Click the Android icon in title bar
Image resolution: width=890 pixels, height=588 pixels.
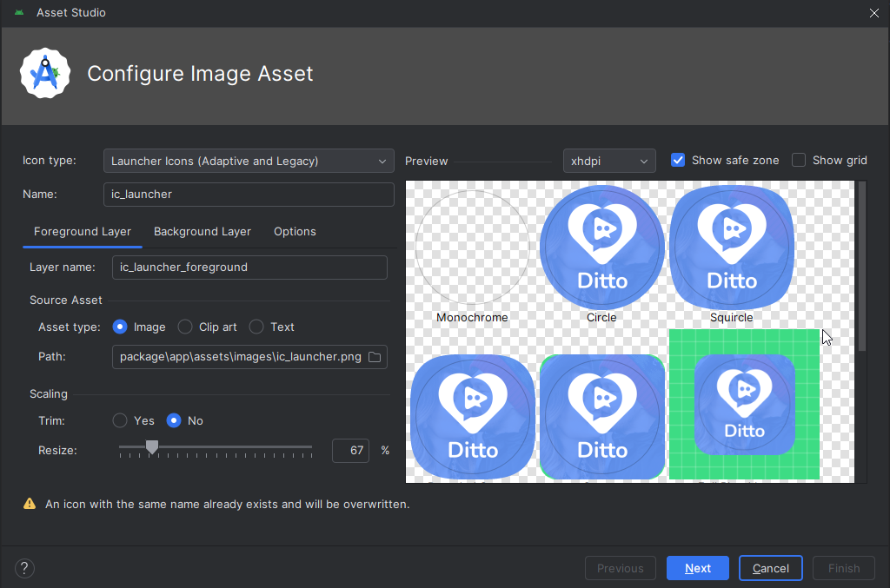19,13
